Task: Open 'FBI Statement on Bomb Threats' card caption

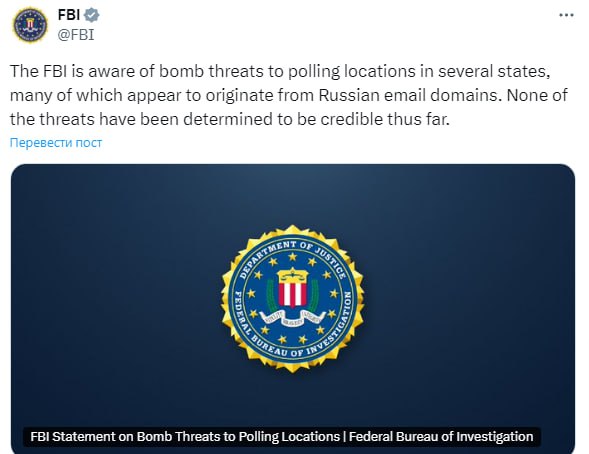Action: (x=282, y=437)
